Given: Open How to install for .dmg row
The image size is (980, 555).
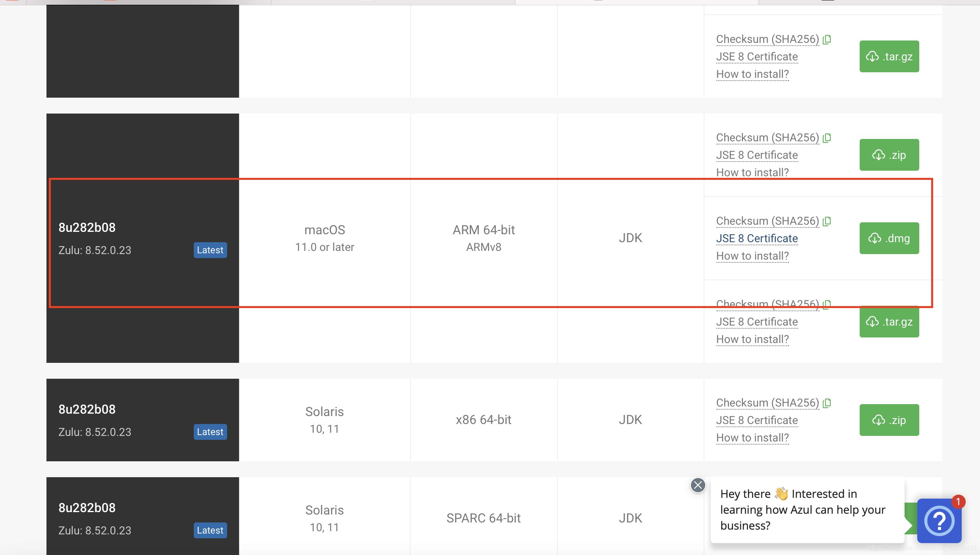Looking at the screenshot, I should coord(752,256).
